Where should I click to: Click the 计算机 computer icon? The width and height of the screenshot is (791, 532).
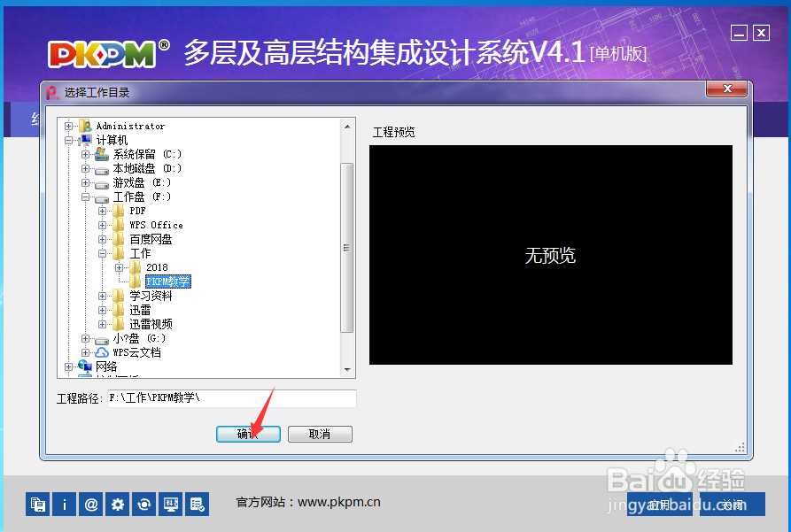(85, 140)
